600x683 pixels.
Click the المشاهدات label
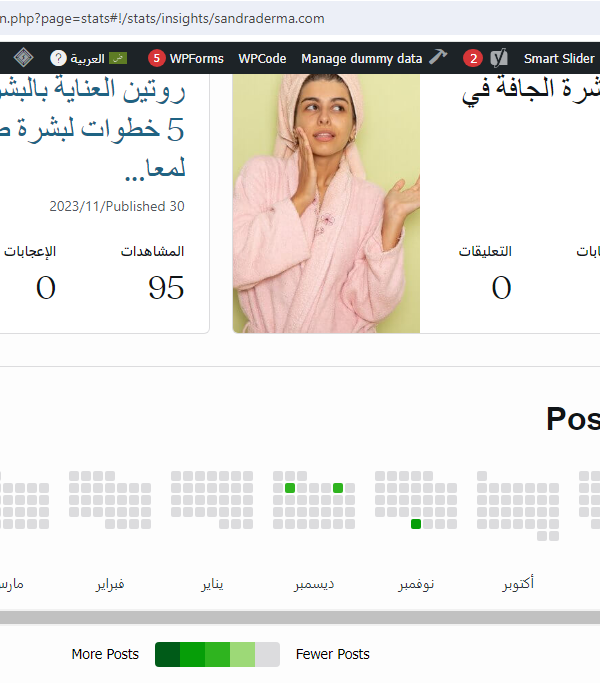pos(152,251)
